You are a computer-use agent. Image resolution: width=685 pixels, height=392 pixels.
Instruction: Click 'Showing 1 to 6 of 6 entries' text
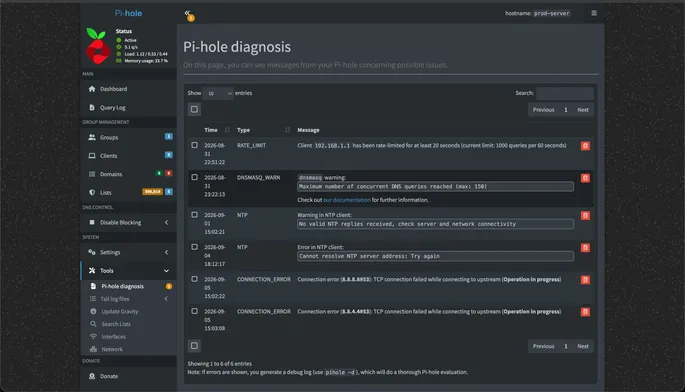[x=220, y=364]
